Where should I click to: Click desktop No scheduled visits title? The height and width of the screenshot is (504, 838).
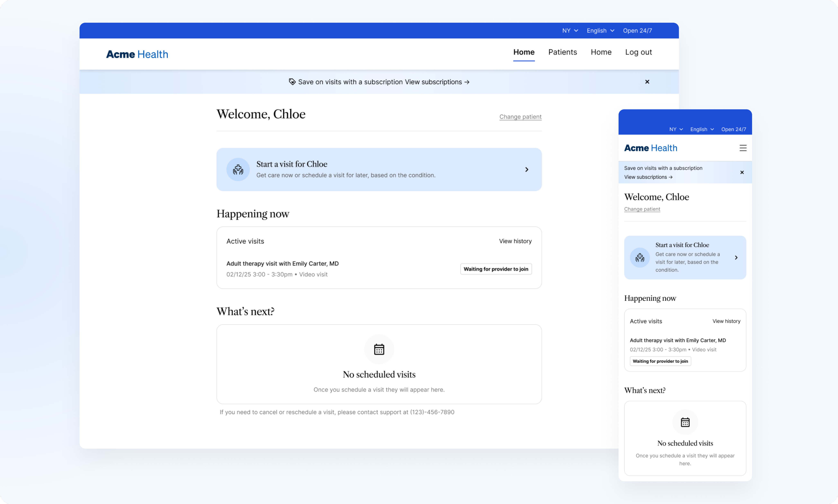(379, 374)
